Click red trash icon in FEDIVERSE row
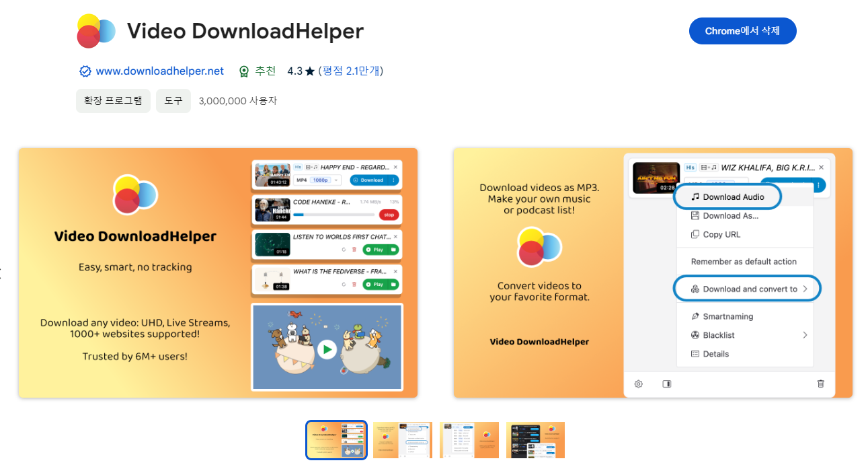The image size is (868, 469). pyautogui.click(x=354, y=285)
